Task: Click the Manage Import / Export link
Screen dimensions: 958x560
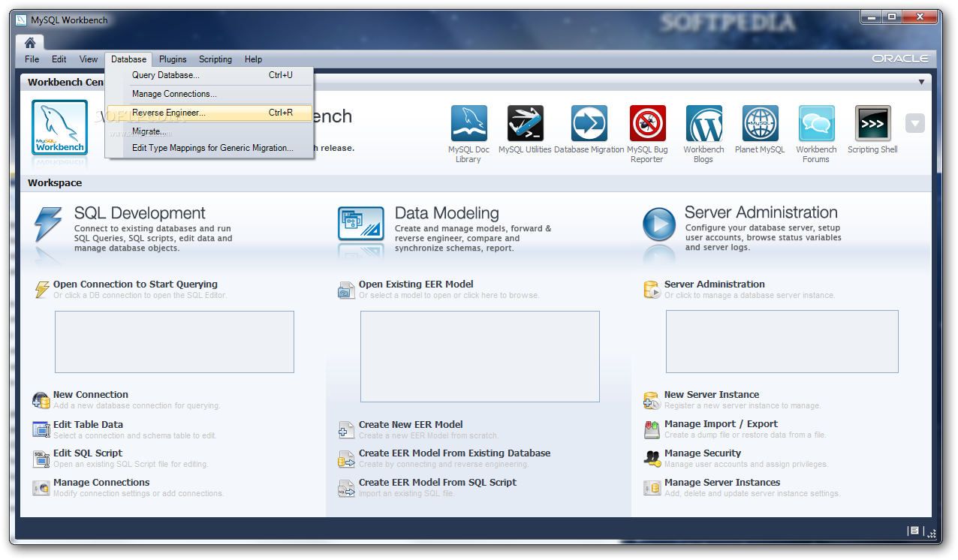Action: point(721,424)
